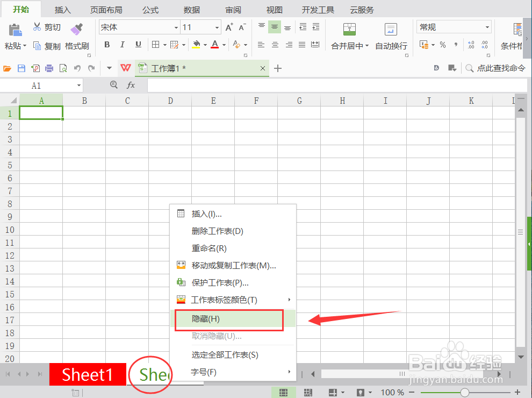532x398 pixels.
Task: Activate the Format Painter brush
Action: coord(77,29)
